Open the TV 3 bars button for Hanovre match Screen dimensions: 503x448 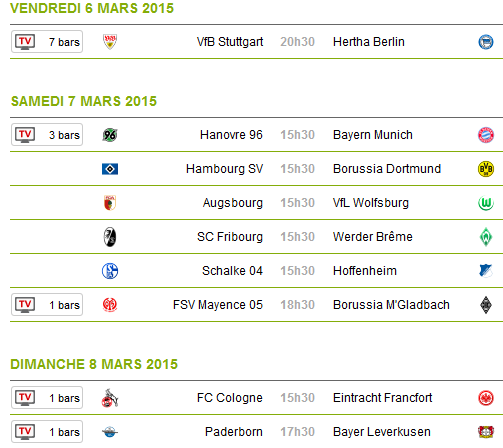click(x=47, y=135)
